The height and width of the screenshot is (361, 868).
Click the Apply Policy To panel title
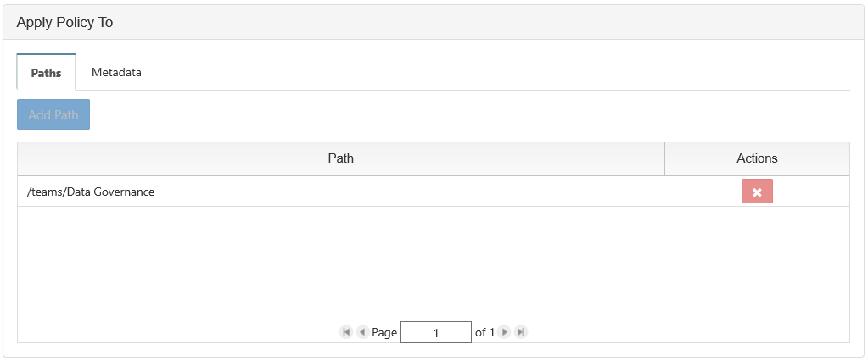65,23
